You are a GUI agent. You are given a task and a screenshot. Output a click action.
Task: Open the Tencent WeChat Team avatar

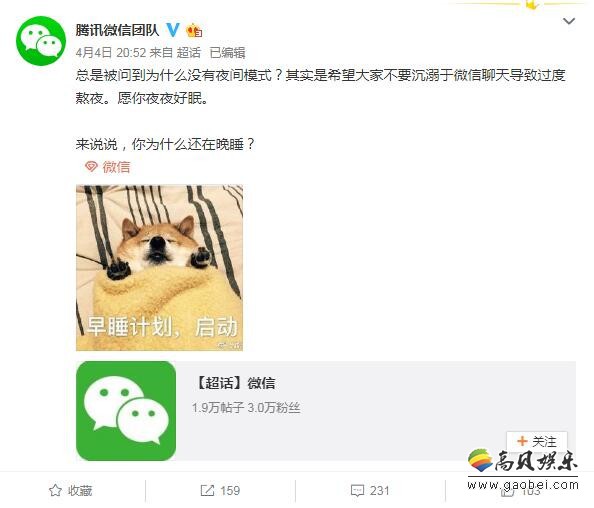point(41,41)
